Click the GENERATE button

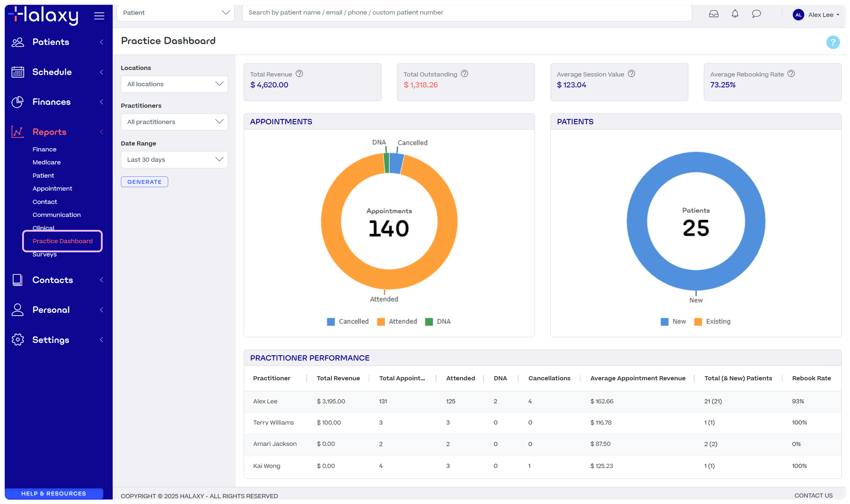144,182
